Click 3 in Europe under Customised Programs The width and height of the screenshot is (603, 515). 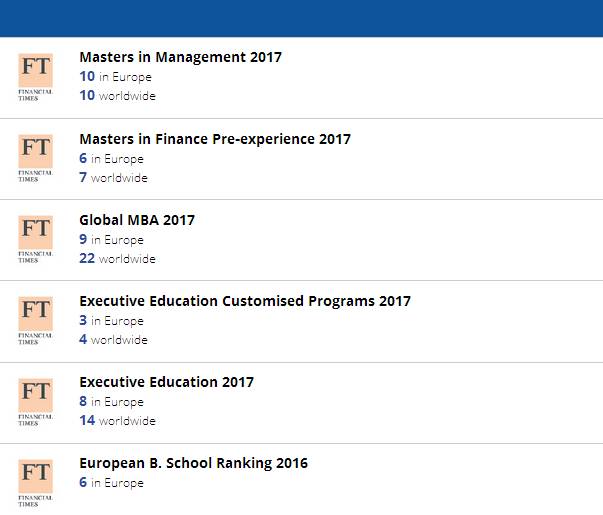tap(112, 320)
